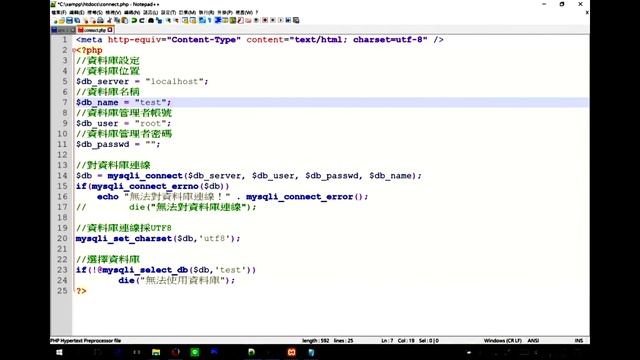The image size is (640, 360).
Task: Click the green Undo arrow icon
Action: (x=134, y=20)
